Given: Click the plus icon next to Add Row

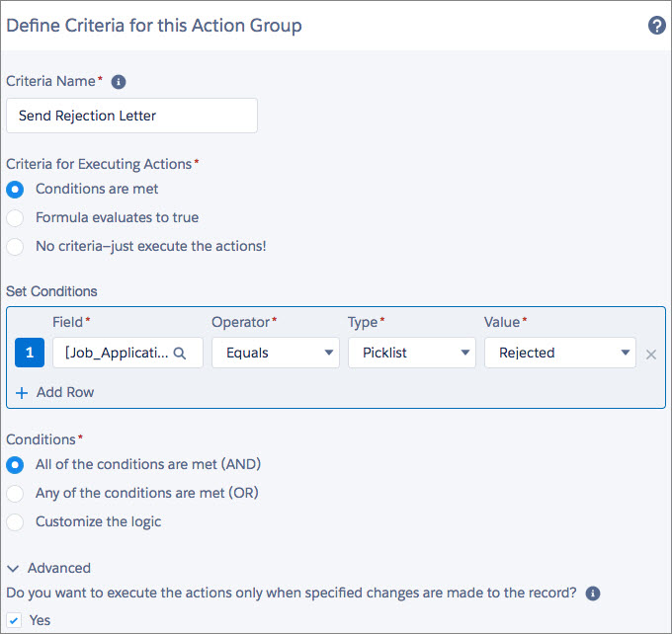Looking at the screenshot, I should coord(22,392).
